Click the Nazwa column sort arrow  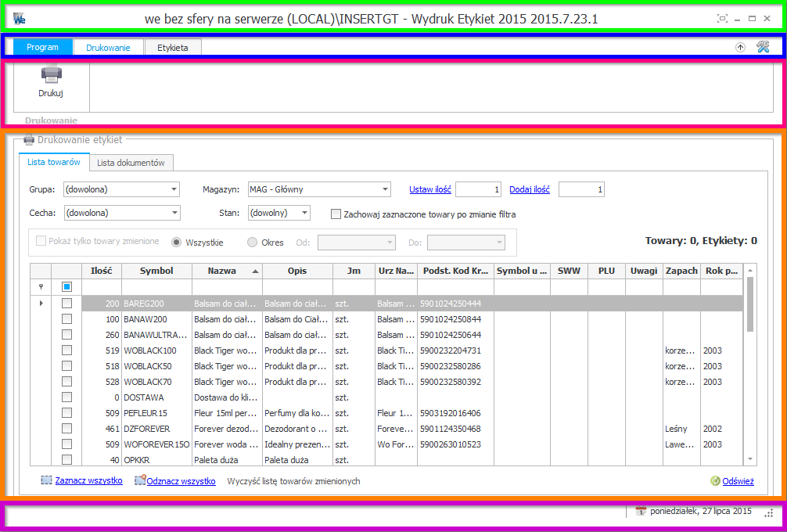tap(256, 271)
